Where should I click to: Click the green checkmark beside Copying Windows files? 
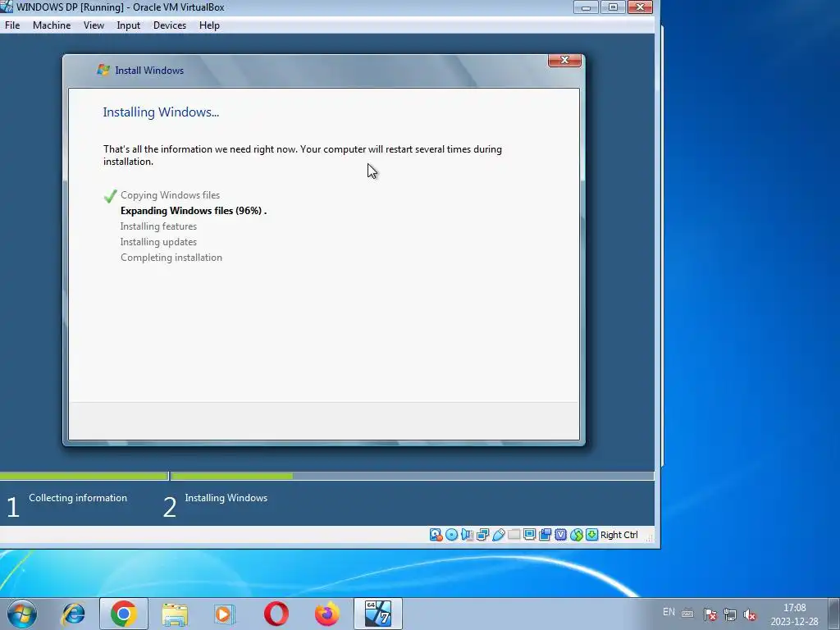coord(111,196)
